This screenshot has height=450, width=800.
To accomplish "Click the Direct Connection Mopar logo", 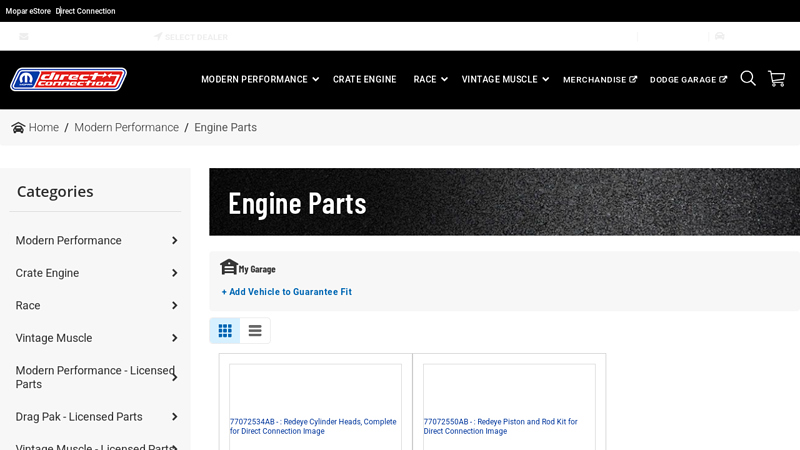I will coord(68,80).
